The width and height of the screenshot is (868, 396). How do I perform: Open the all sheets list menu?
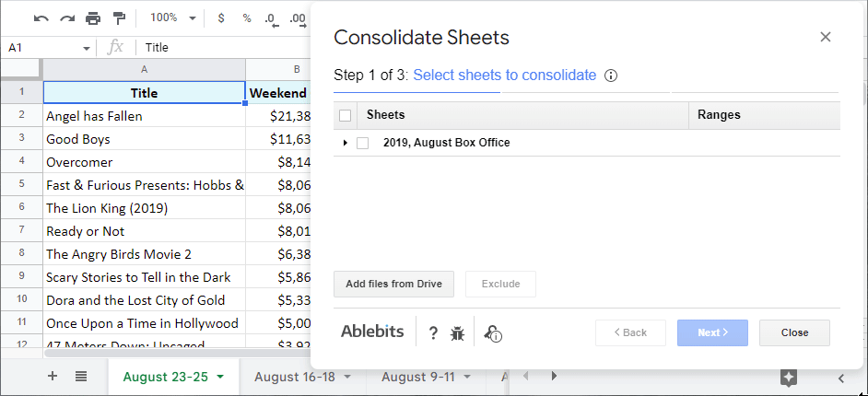coord(80,377)
